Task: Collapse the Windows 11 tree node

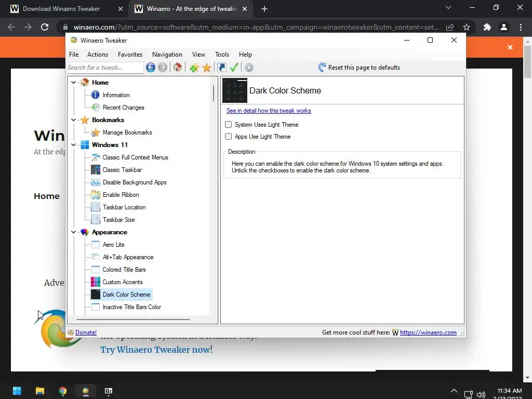Action: tap(73, 145)
